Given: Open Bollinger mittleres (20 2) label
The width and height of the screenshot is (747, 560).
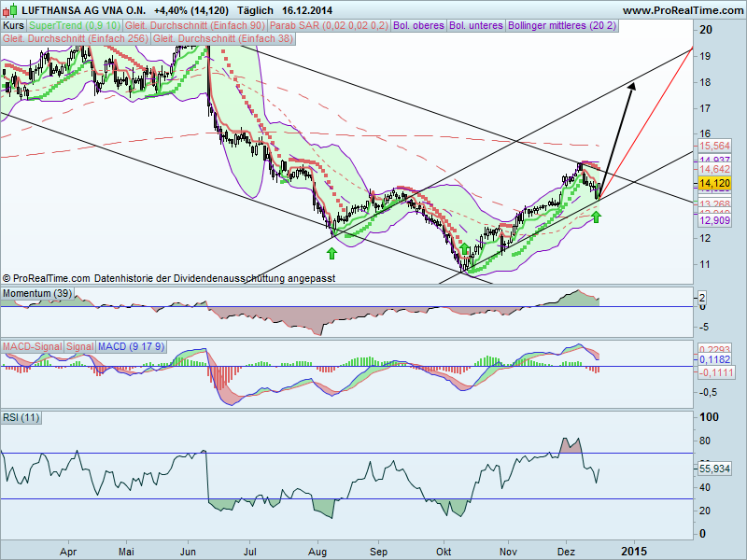Looking at the screenshot, I should pyautogui.click(x=562, y=26).
